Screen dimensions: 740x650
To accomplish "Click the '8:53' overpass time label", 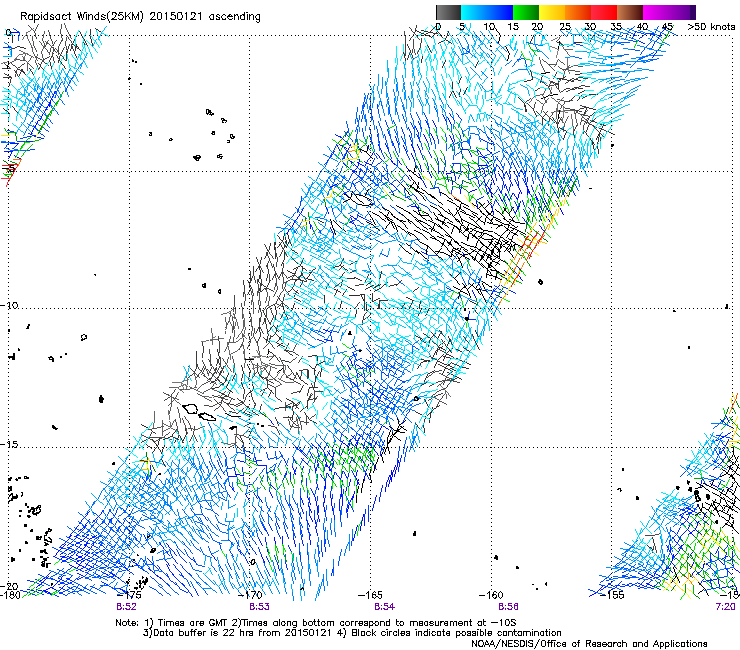I will click(260, 607).
